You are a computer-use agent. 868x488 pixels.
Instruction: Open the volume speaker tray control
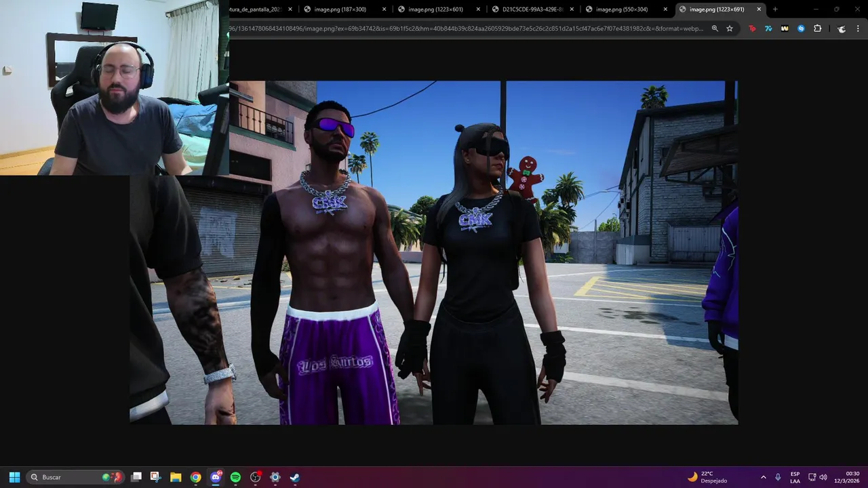click(x=823, y=477)
